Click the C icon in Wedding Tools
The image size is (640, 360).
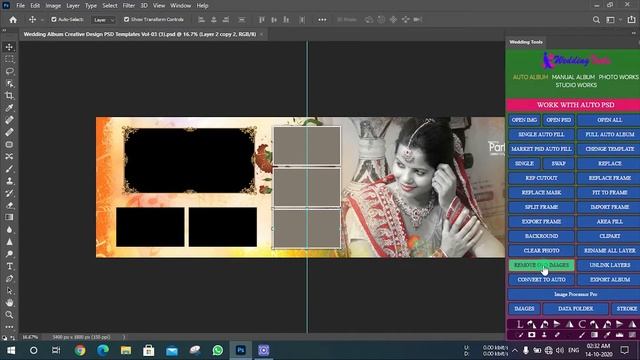pos(582,324)
